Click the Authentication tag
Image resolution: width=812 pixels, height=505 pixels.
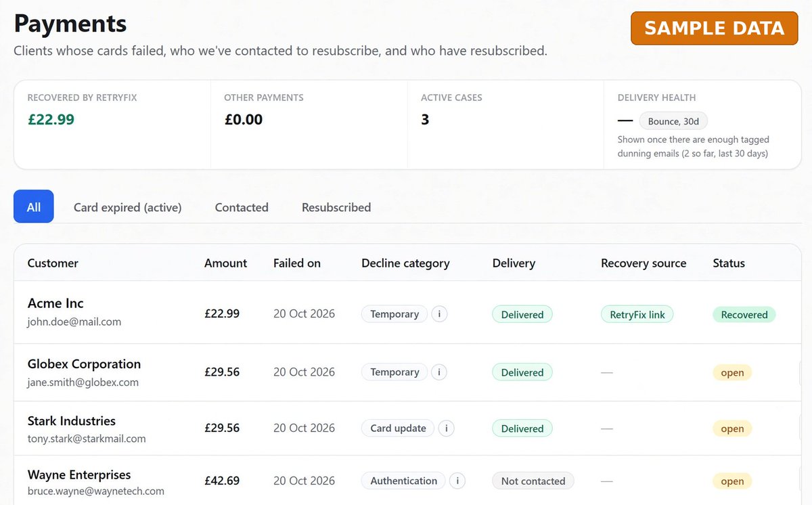pyautogui.click(x=404, y=481)
